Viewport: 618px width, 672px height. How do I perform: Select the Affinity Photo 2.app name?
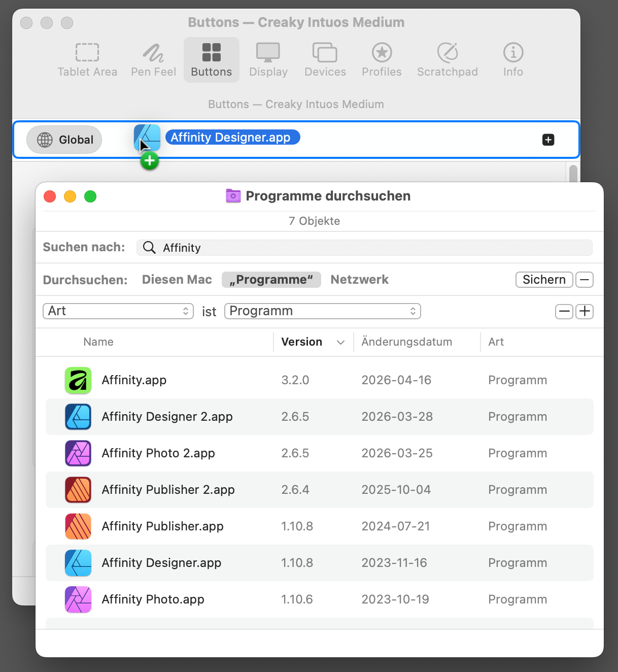(158, 453)
